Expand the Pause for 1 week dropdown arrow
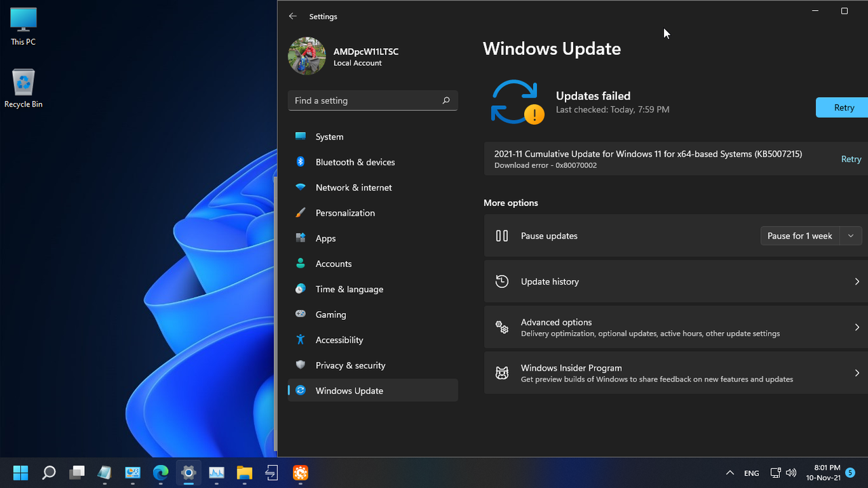868x488 pixels. pos(850,235)
